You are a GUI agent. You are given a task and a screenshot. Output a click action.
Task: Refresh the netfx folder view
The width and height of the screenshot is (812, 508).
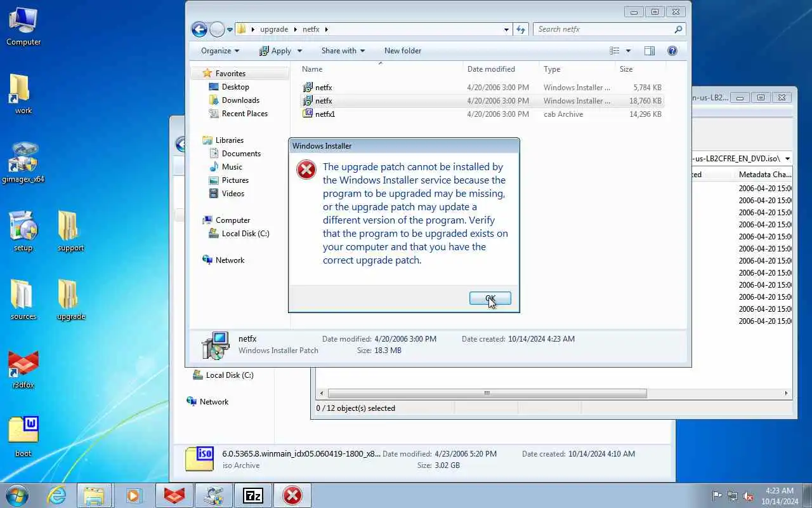(521, 29)
